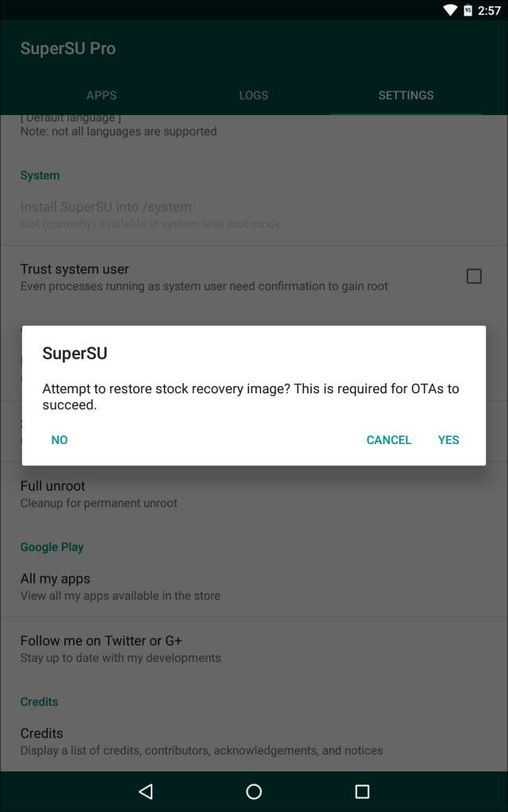Tap the Trust system user setting text
The image size is (508, 812).
(75, 270)
